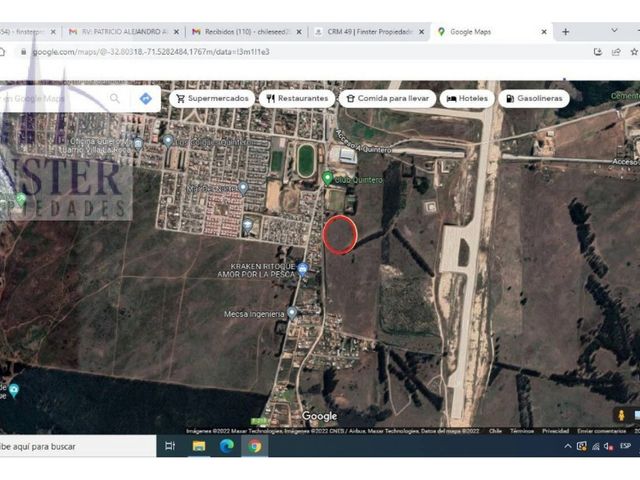Show hidden system tray icons
The height and width of the screenshot is (480, 640).
(567, 446)
